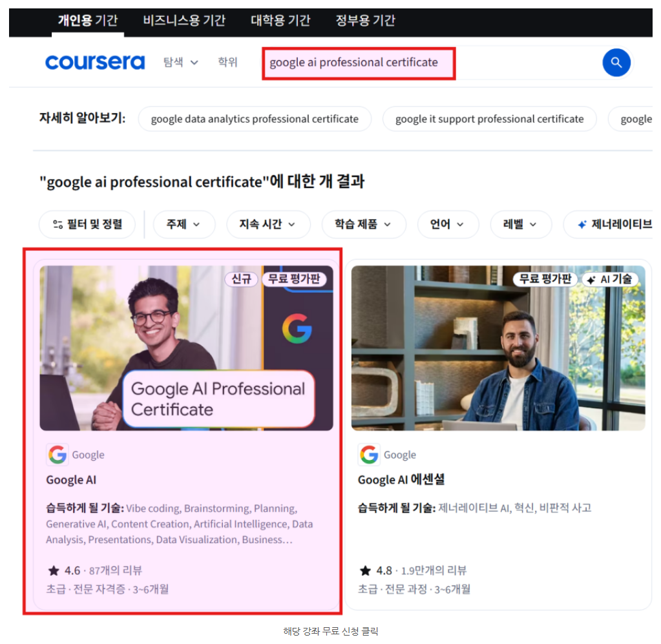Select google data analytics professional certificate suggestion

point(255,119)
